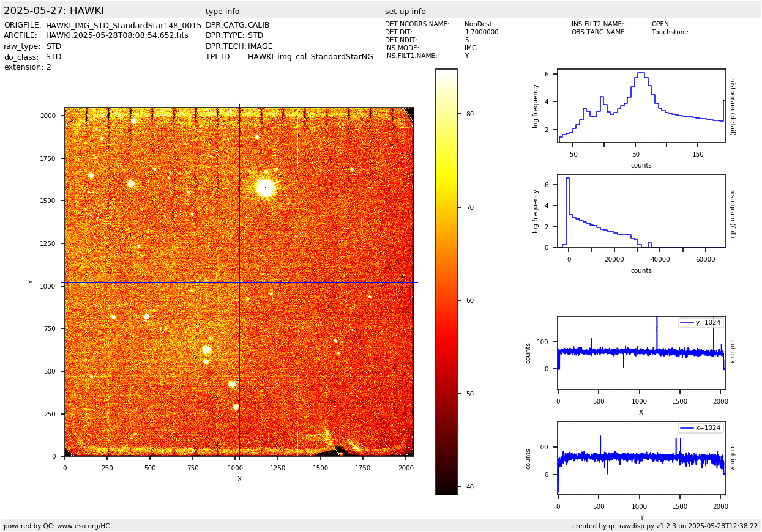The image size is (762, 532).
Task: Click the brightest saturated star in the detector image
Action: tap(265, 187)
